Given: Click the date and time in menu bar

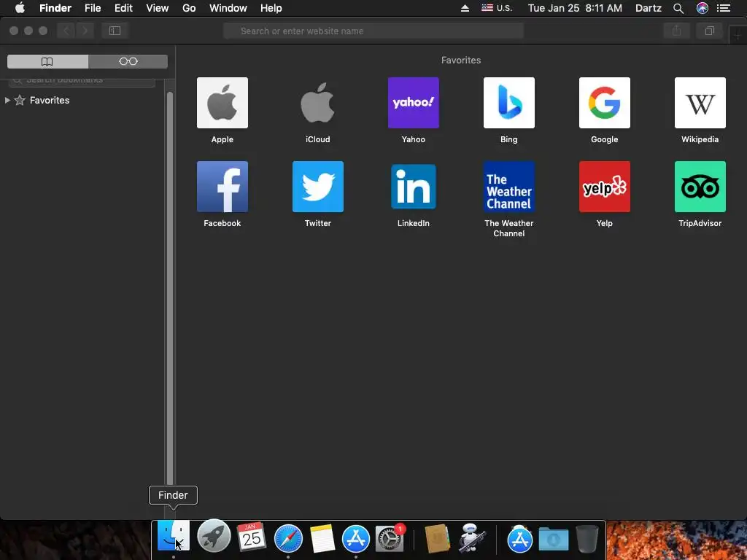Looking at the screenshot, I should (575, 8).
